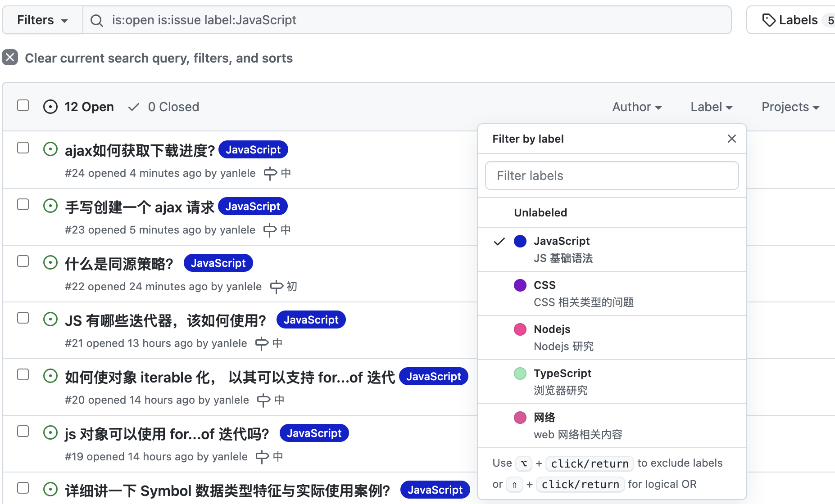Click open status icon of issue #21

pyautogui.click(x=50, y=319)
